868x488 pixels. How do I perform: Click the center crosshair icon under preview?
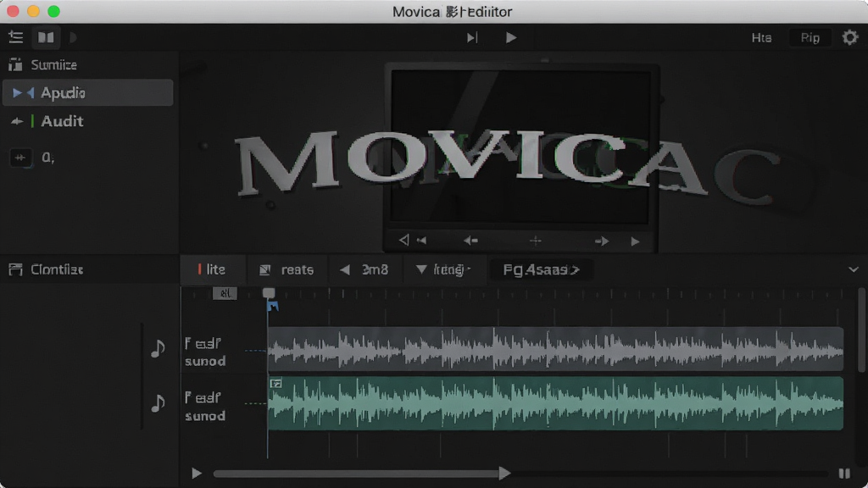point(536,241)
